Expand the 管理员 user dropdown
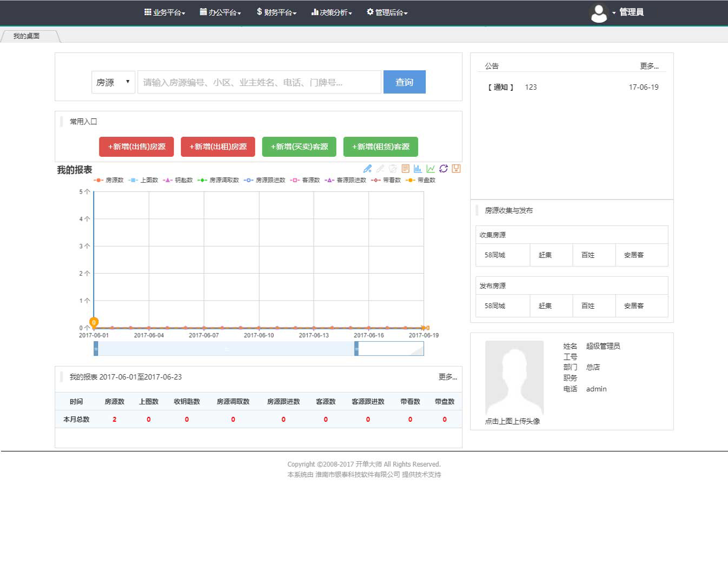Screen dimensions: 728x585 point(630,12)
